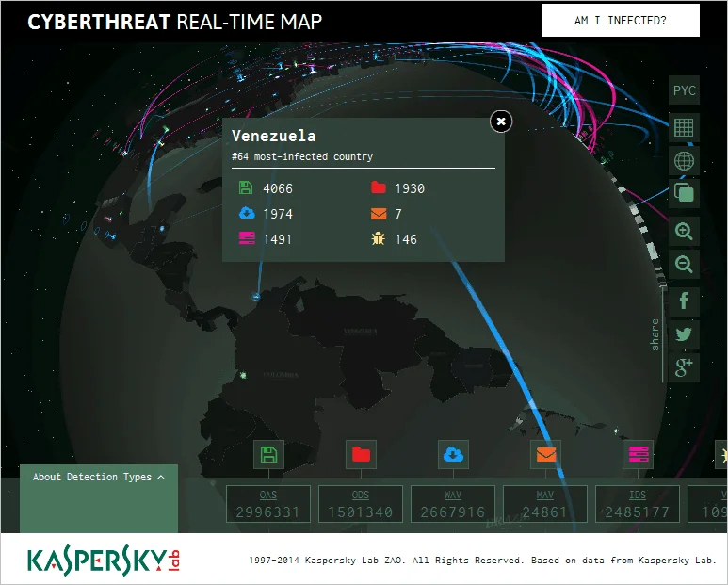Click the WAV counter showing 2667916
728x585 pixels.
[x=453, y=505]
